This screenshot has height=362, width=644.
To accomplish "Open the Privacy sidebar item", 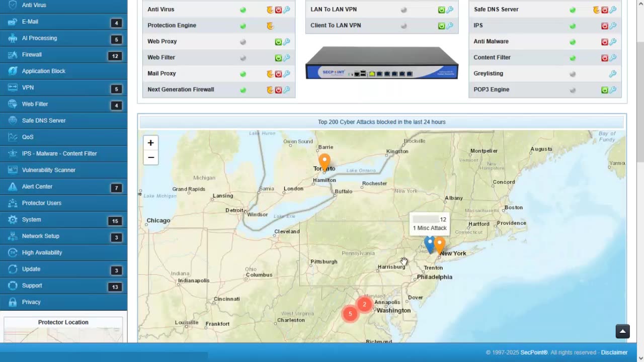I will tap(63, 302).
